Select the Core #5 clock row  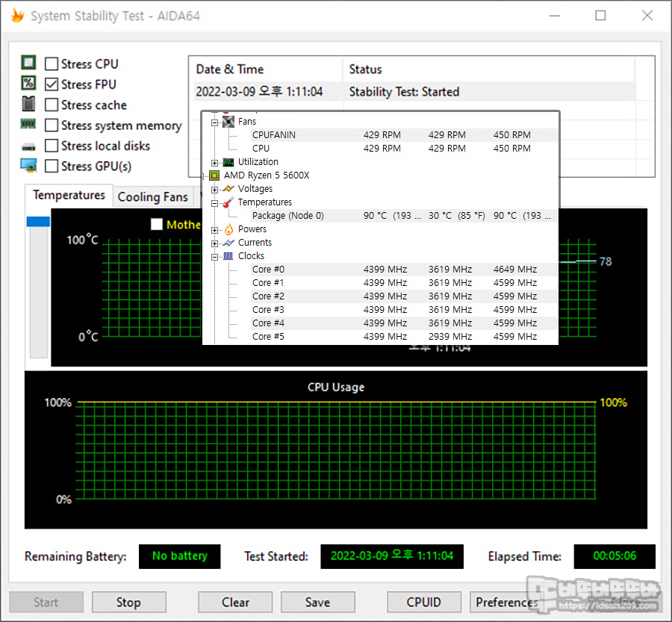(404, 337)
